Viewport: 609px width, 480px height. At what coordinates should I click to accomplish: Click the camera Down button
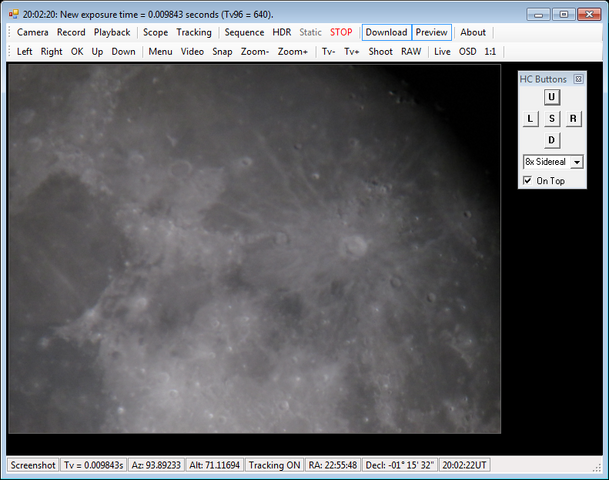pyautogui.click(x=124, y=52)
